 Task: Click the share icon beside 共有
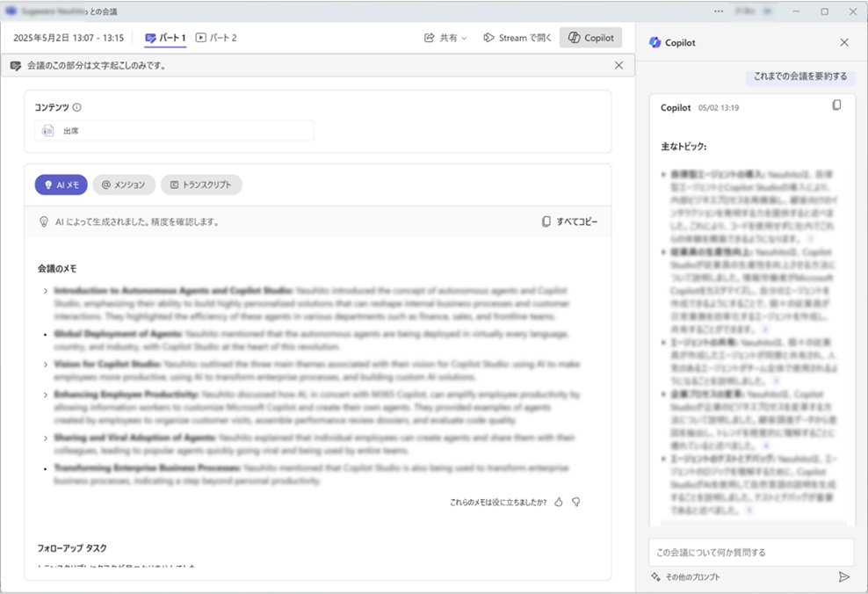click(429, 38)
